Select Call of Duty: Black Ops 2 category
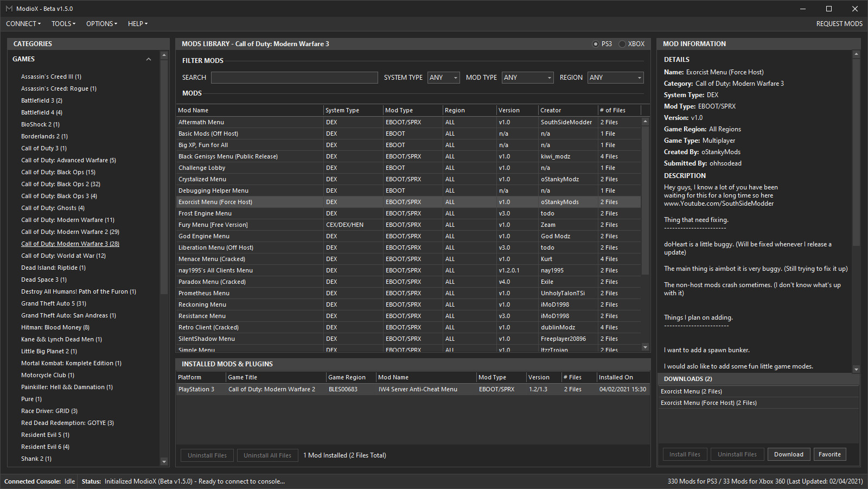 coord(61,184)
